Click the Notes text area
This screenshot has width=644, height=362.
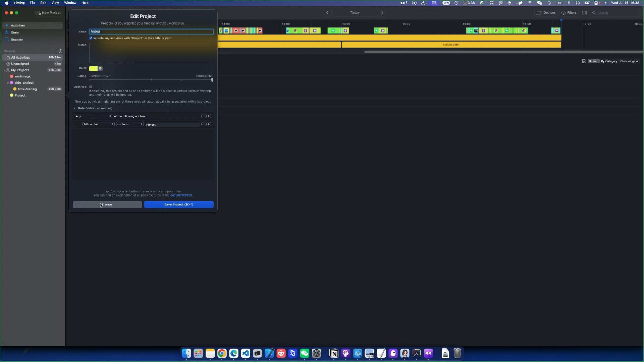tap(150, 53)
